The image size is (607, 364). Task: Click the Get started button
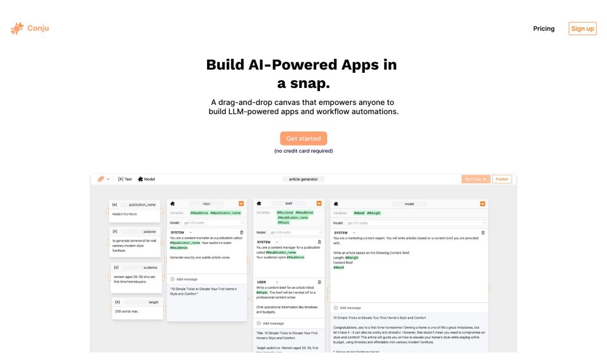[x=303, y=138]
